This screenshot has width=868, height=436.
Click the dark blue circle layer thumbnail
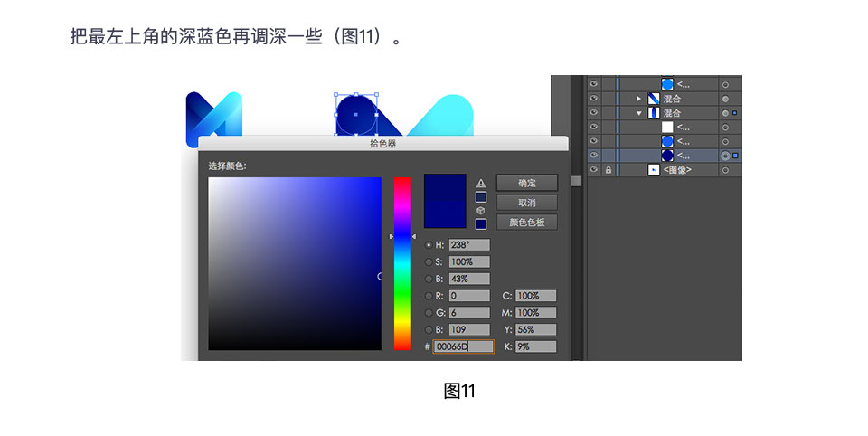[x=667, y=156]
